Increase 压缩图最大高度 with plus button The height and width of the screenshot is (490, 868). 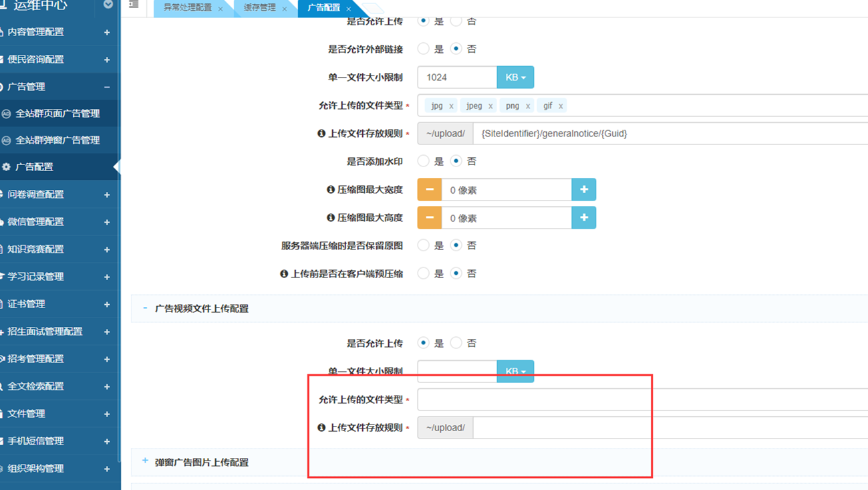(583, 218)
